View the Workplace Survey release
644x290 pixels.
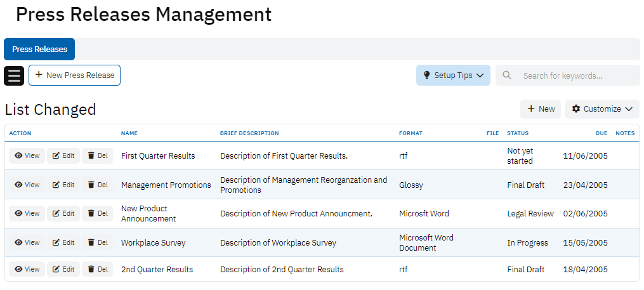point(27,242)
